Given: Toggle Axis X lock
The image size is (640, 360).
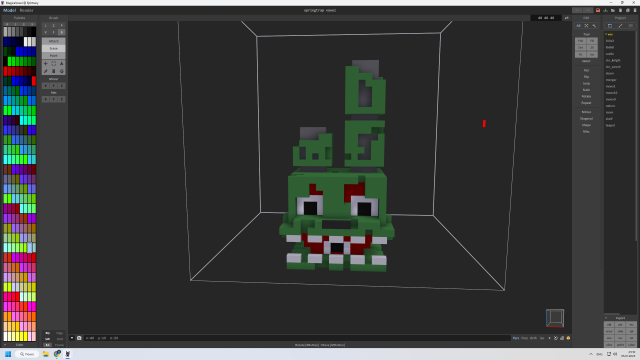Looking at the screenshot, I should (x=45, y=99).
